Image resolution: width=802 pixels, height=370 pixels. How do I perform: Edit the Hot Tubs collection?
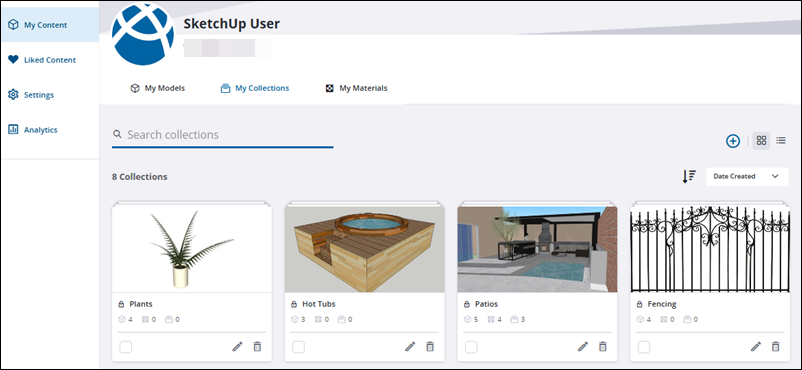410,346
